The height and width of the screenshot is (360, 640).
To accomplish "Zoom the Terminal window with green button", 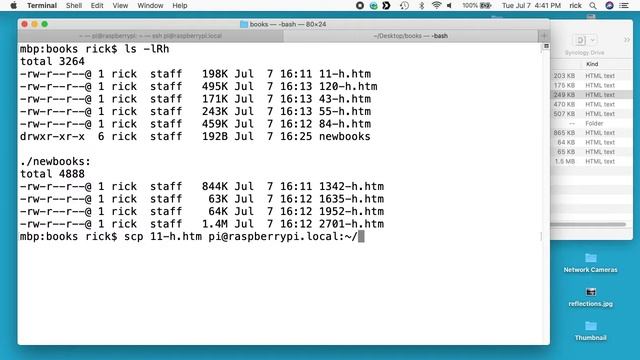I will 44,24.
